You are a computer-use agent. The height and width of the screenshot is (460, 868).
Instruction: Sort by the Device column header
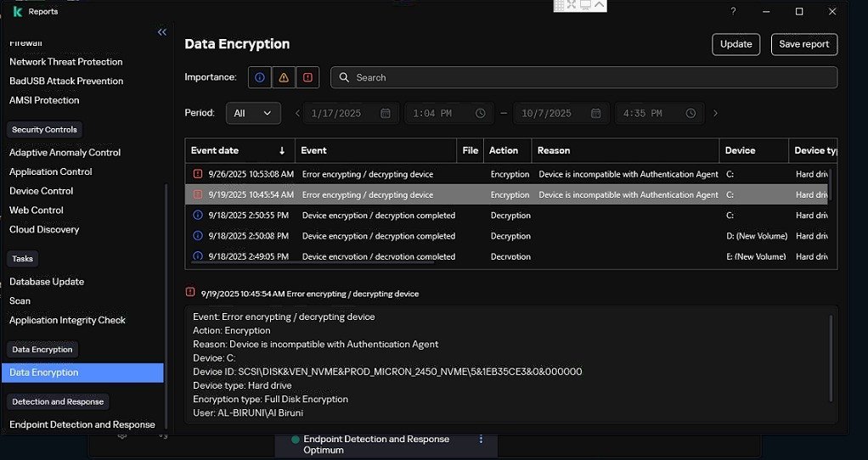[754, 150]
